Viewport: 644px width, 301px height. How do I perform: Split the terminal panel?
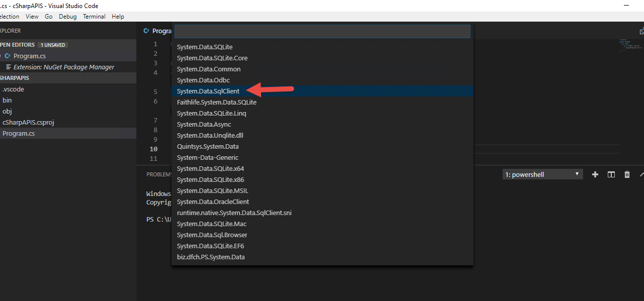611,174
